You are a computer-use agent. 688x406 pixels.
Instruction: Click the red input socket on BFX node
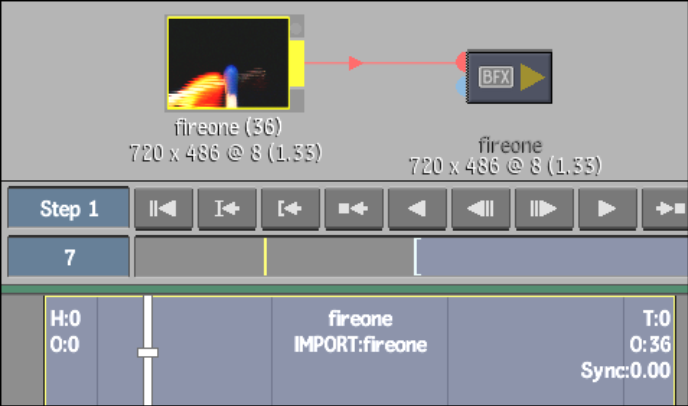coord(461,62)
